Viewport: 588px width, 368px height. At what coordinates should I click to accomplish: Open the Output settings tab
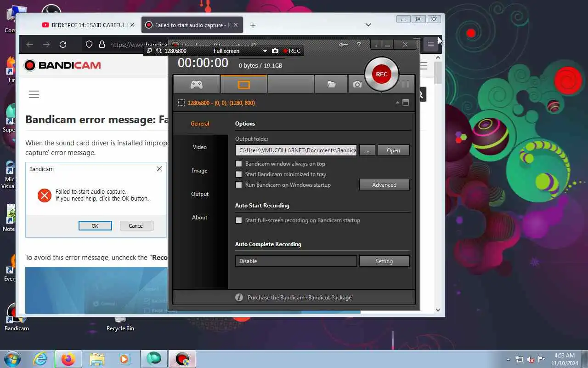pos(200,194)
